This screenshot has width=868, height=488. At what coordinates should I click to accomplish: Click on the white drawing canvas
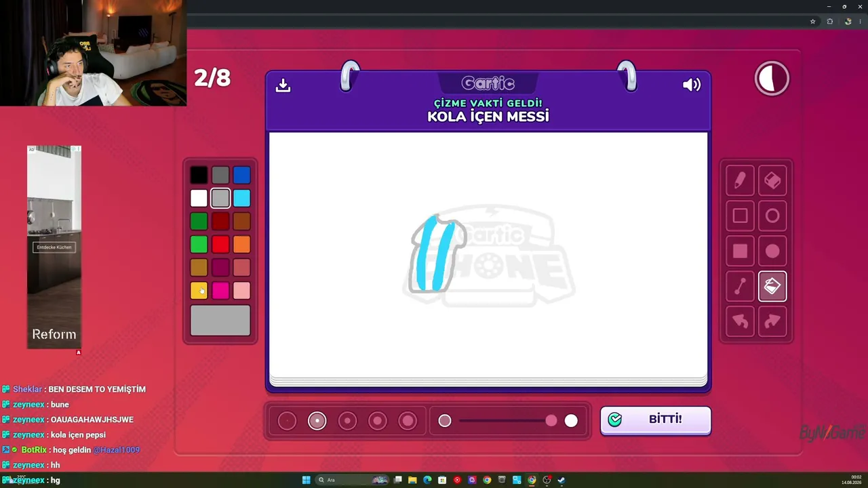(488, 255)
